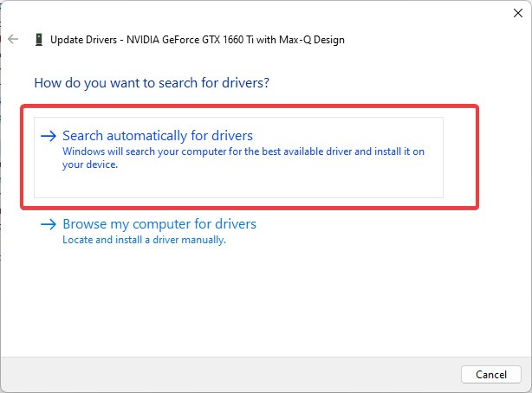Click the "Windows will search your computer" description

pos(243,158)
